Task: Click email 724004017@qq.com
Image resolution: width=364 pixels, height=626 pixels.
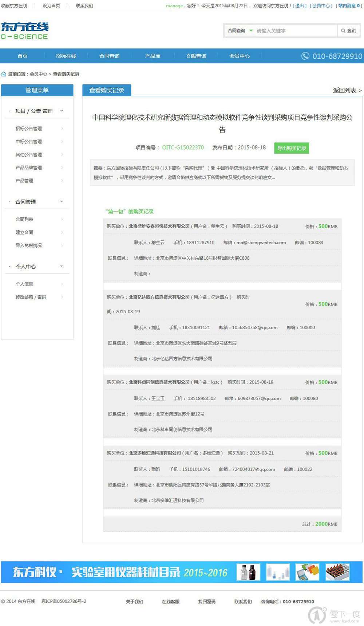Action: click(254, 469)
